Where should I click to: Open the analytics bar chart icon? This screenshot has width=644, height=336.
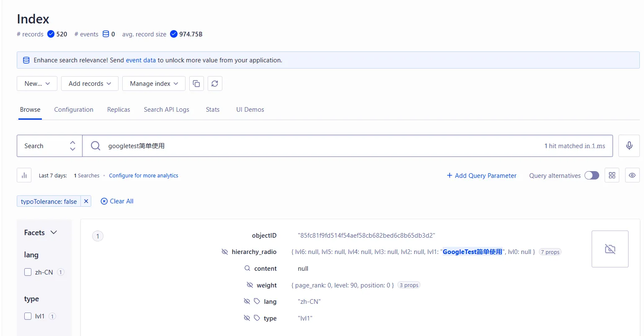click(x=24, y=175)
